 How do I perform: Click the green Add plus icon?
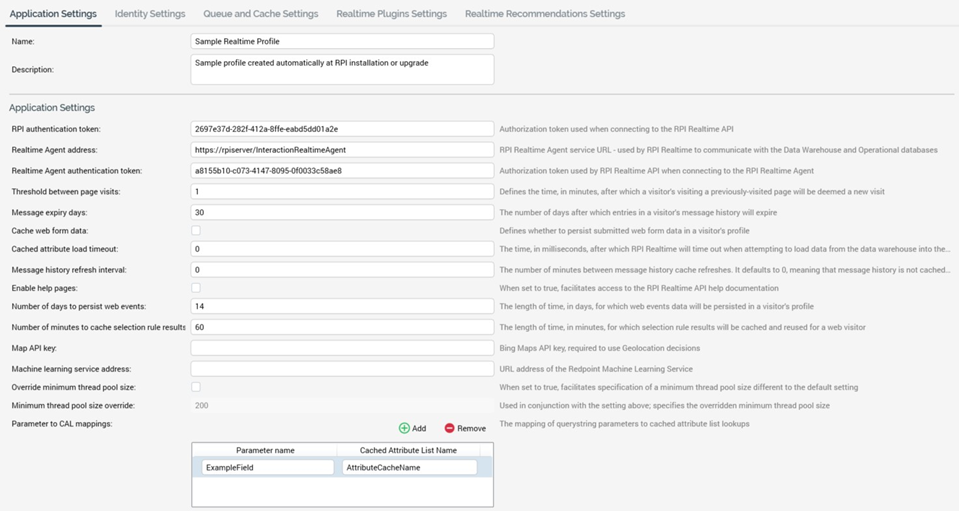[404, 428]
